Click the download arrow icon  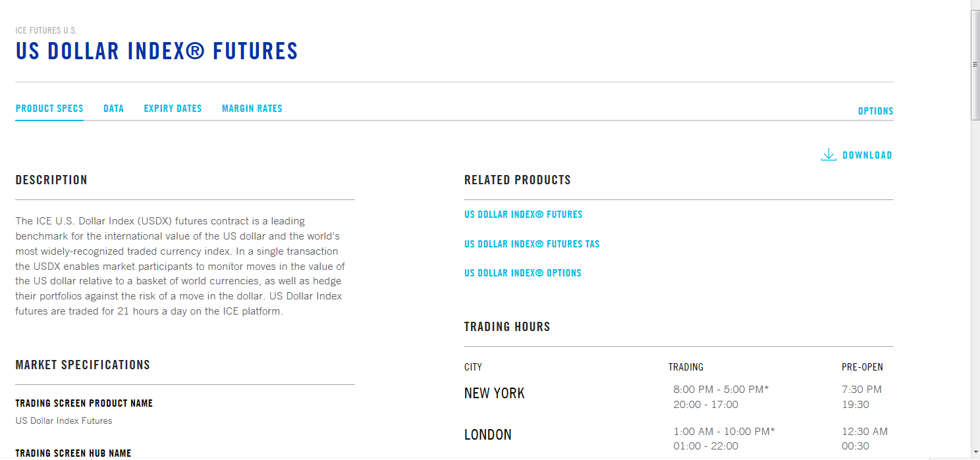829,155
